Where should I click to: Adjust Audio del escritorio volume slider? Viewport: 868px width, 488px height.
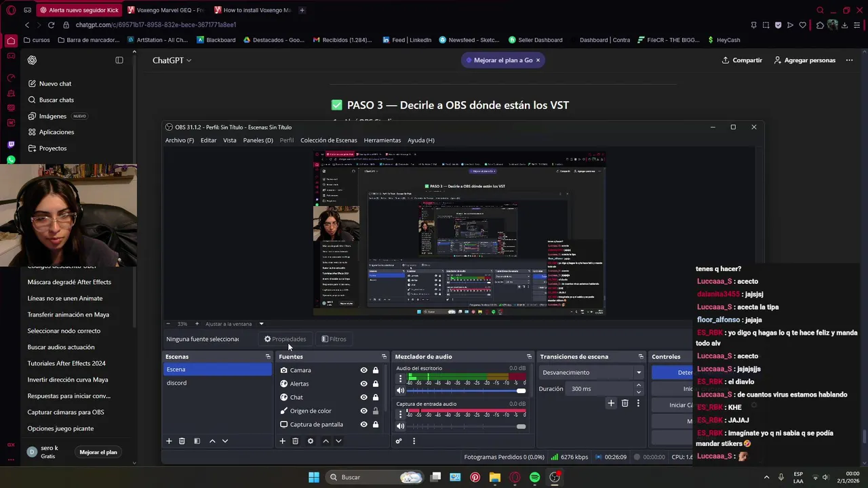467,390
